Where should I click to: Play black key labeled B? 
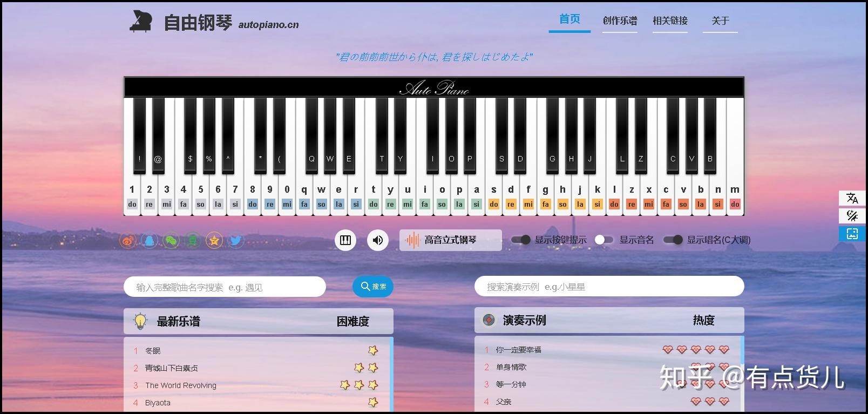point(710,135)
